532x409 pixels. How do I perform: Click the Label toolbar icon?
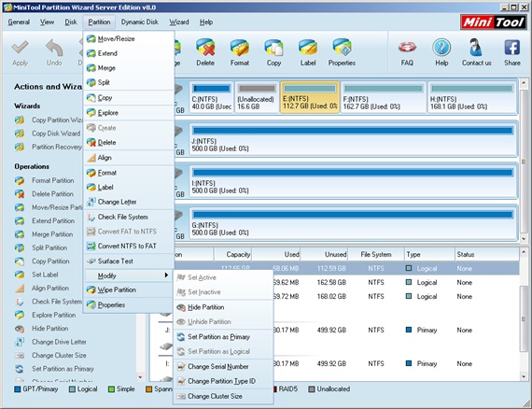pos(308,48)
